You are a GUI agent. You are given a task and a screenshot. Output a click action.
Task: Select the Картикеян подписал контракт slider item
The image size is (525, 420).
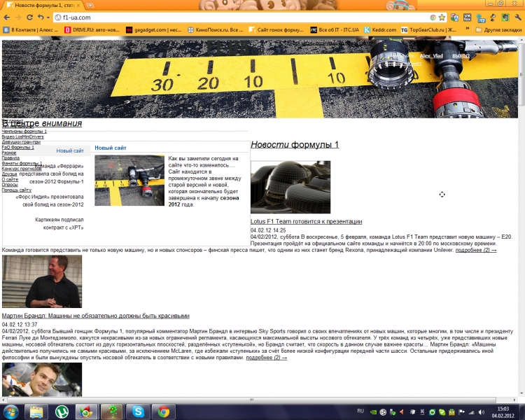pyautogui.click(x=59, y=224)
